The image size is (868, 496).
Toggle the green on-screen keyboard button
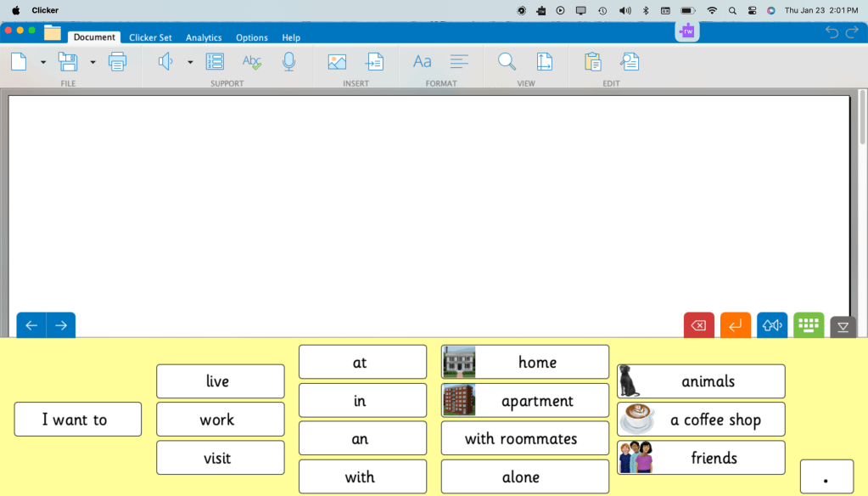coord(808,325)
